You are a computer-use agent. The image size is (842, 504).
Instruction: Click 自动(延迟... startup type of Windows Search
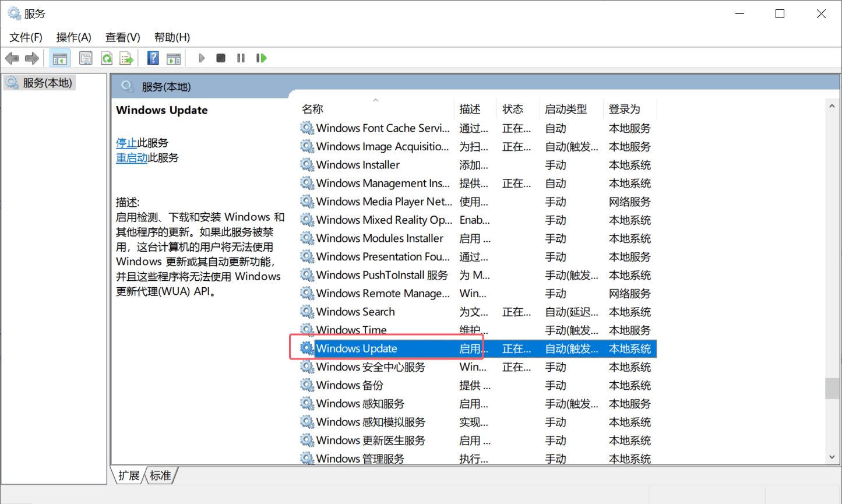point(572,312)
